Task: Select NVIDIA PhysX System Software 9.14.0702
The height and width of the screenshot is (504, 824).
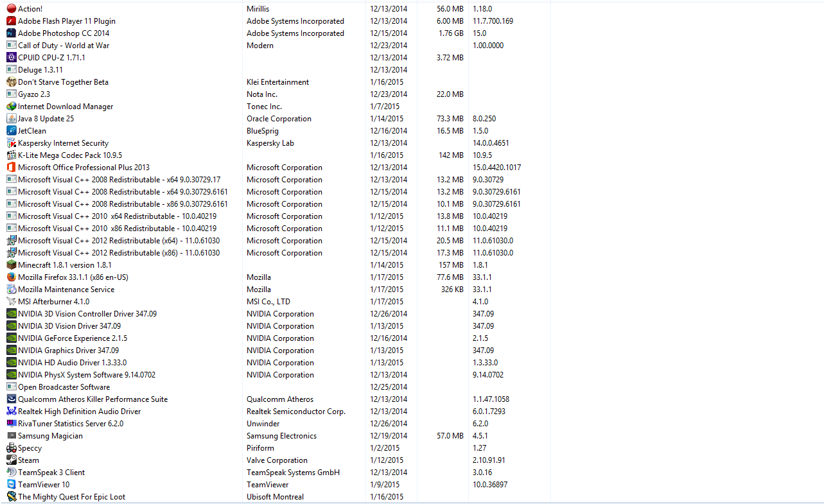Action: (87, 375)
